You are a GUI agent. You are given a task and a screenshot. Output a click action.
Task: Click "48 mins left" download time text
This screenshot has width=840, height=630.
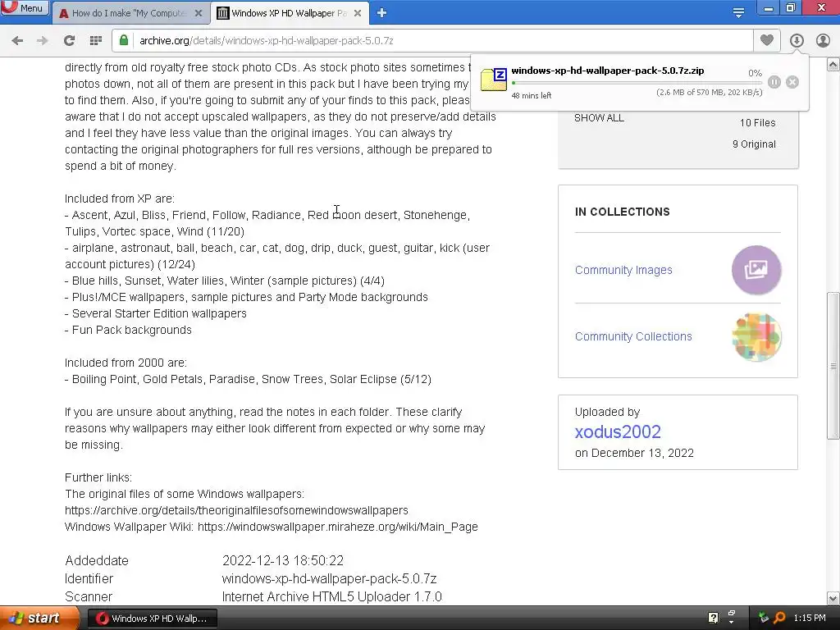(531, 96)
